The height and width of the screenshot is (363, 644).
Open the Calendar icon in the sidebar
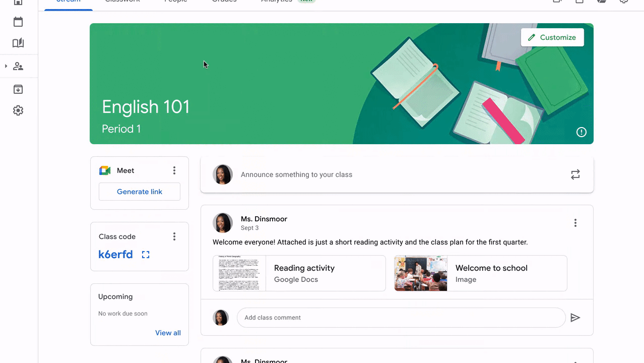(x=18, y=22)
